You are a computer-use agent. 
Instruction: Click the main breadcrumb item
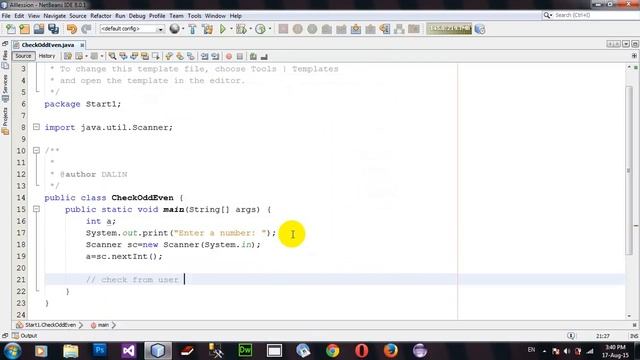103,325
